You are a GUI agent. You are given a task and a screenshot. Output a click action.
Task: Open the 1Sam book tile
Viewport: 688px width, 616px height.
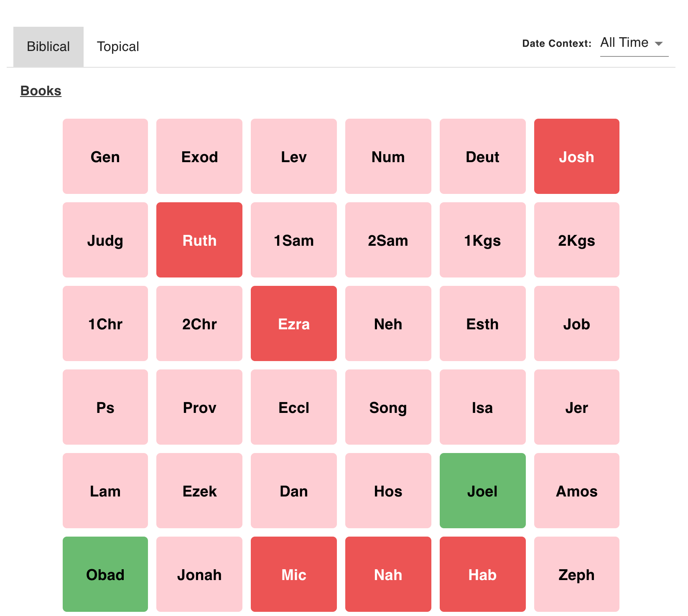tap(294, 240)
